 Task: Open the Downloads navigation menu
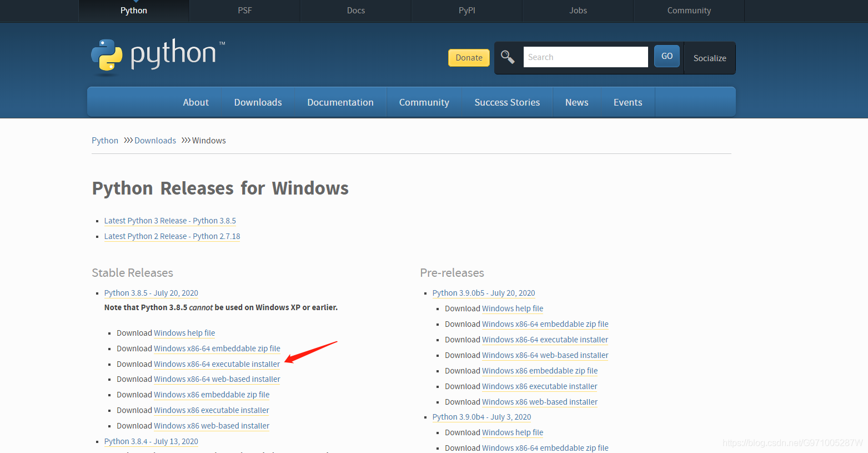[258, 102]
